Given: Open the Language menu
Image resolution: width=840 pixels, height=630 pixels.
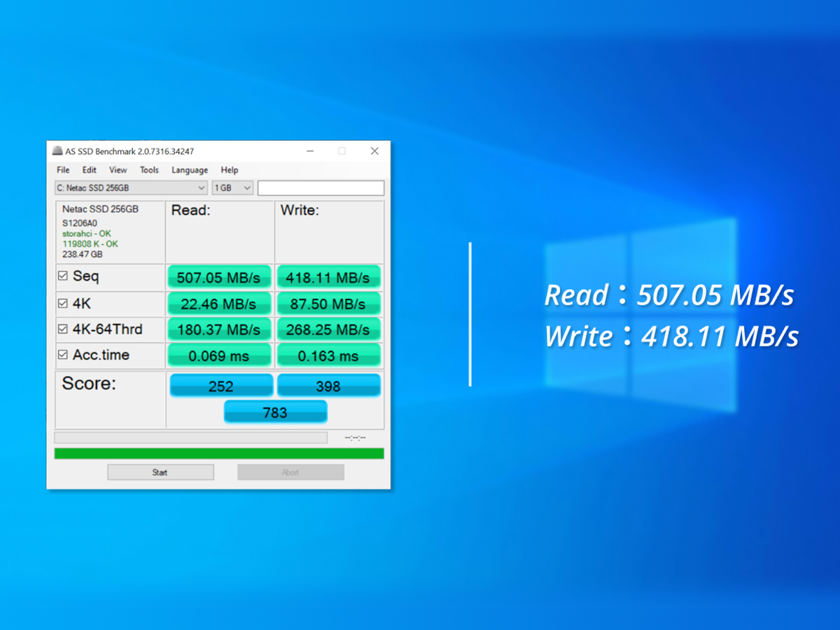Looking at the screenshot, I should click(190, 170).
